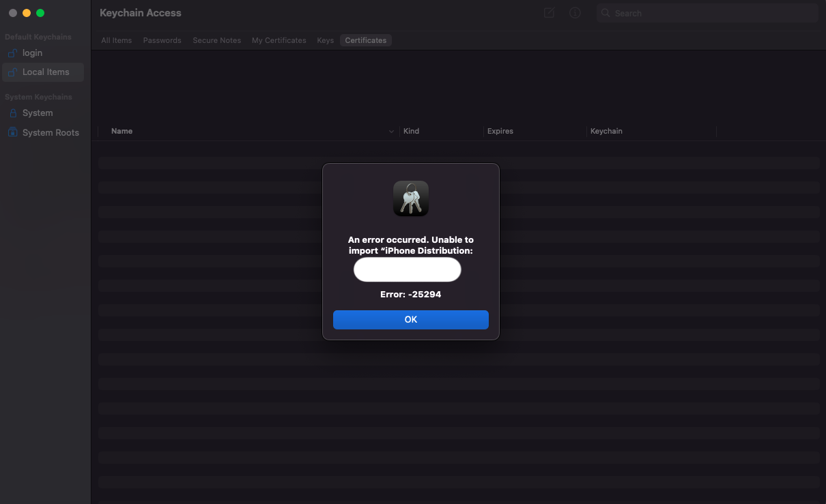Switch to the Keys tab
The width and height of the screenshot is (826, 504).
326,40
